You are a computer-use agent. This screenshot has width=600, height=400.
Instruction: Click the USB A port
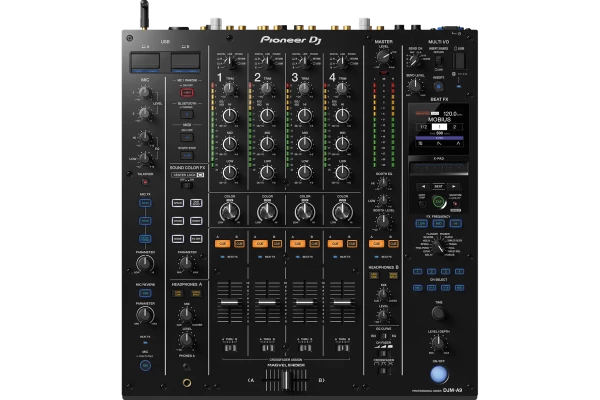tap(145, 61)
